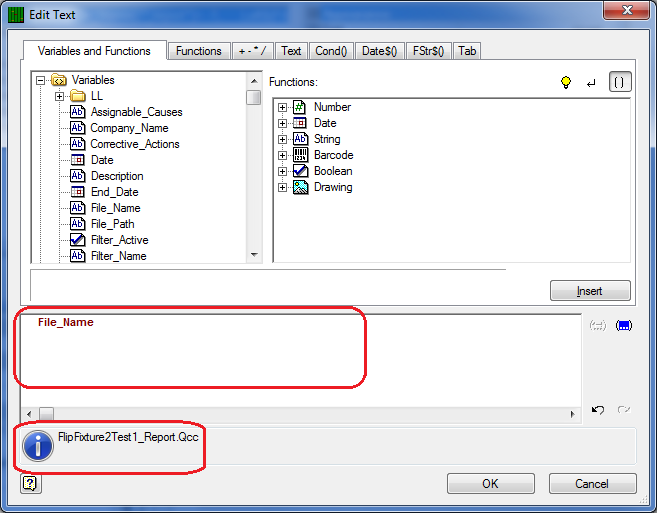Switch to the Functions tab
Screen dimensions: 657x513
click(199, 51)
